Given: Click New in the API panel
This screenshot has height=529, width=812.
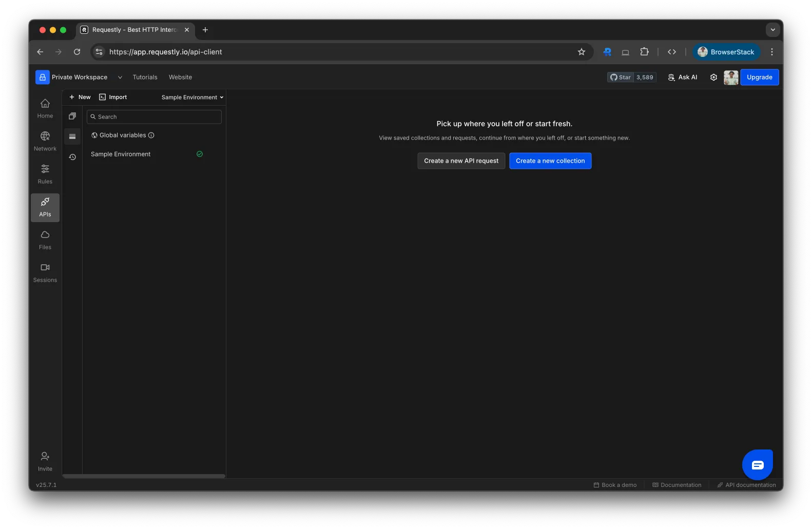Looking at the screenshot, I should [x=80, y=97].
